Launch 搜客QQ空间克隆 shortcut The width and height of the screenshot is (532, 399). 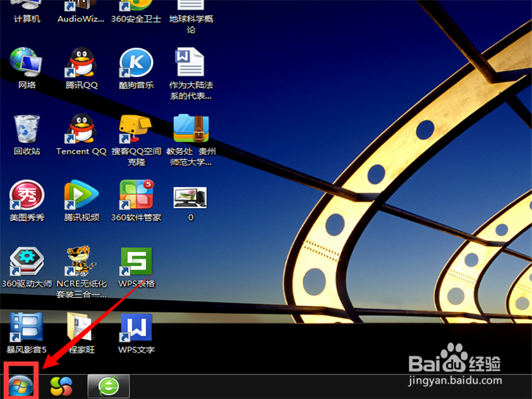point(136,140)
